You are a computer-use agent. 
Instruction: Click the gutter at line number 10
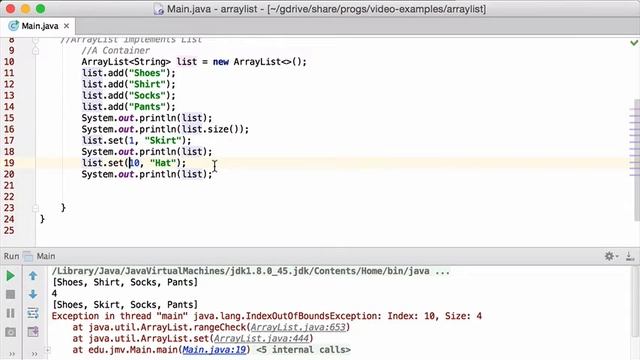tap(9, 62)
